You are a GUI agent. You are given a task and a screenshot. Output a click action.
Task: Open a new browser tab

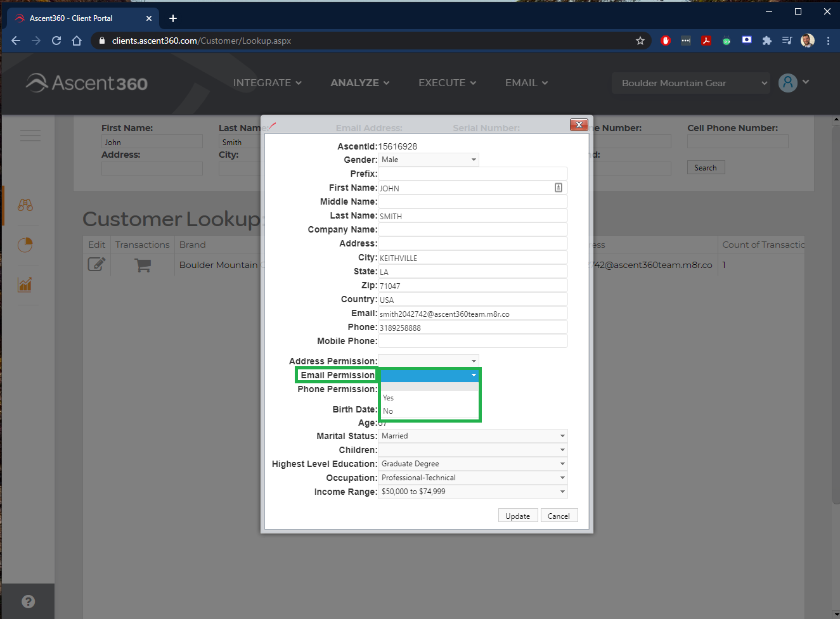point(173,18)
